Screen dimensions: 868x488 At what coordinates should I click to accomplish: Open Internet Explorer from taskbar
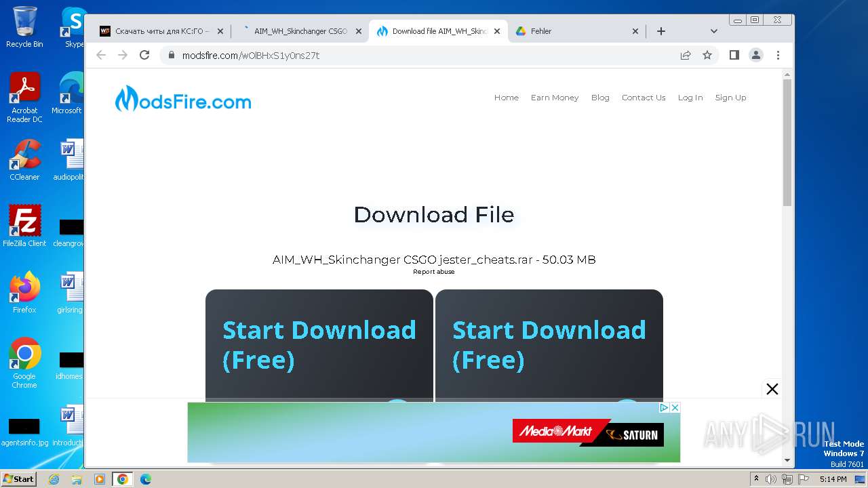coord(54,479)
